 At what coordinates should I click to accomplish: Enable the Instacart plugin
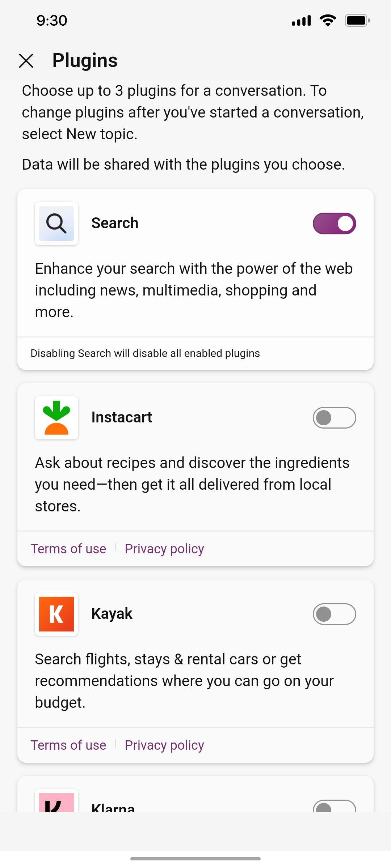334,417
